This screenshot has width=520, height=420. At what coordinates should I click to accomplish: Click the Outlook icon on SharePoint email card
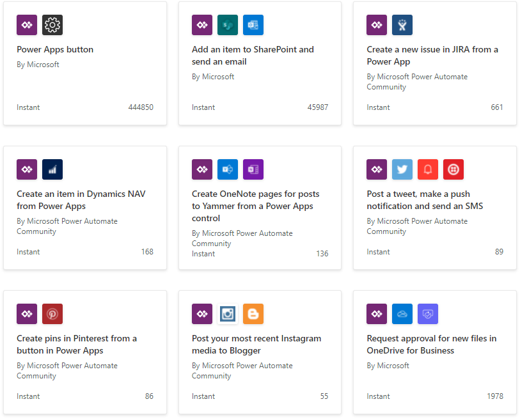coord(253,25)
